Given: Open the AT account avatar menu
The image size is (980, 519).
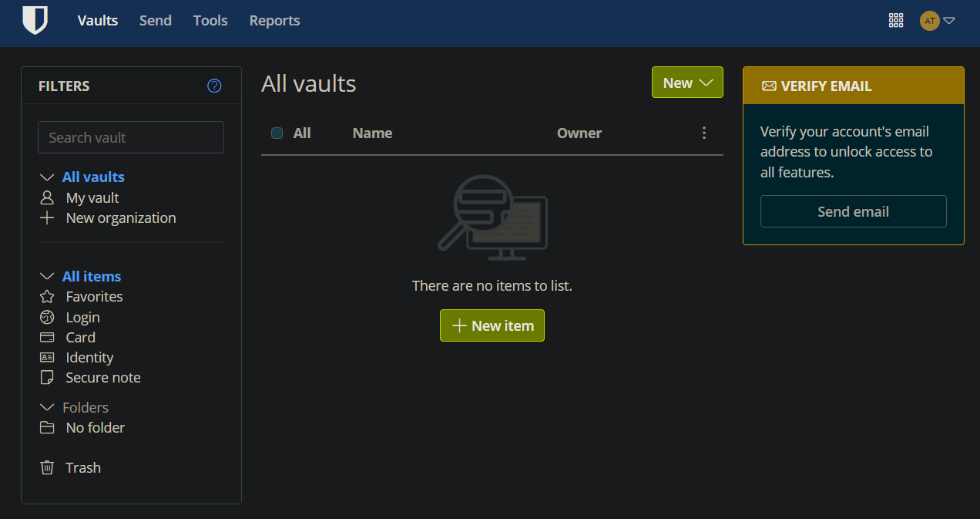Looking at the screenshot, I should (x=930, y=21).
